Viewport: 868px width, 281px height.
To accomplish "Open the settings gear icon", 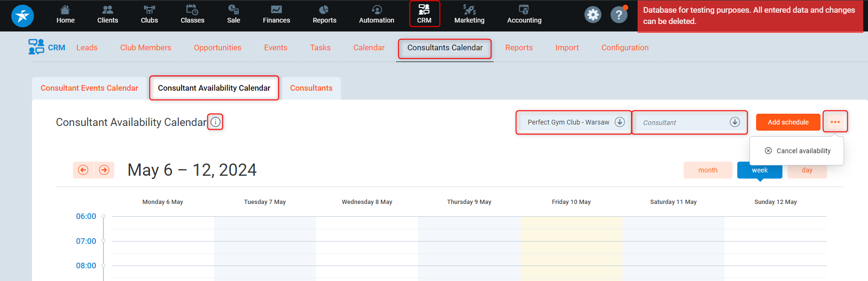I will click(x=592, y=15).
